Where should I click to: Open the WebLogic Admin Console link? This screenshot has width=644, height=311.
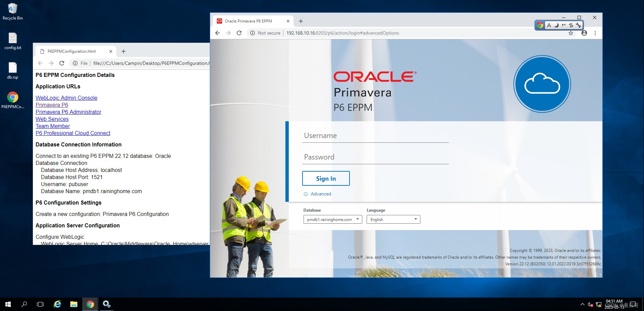point(66,98)
